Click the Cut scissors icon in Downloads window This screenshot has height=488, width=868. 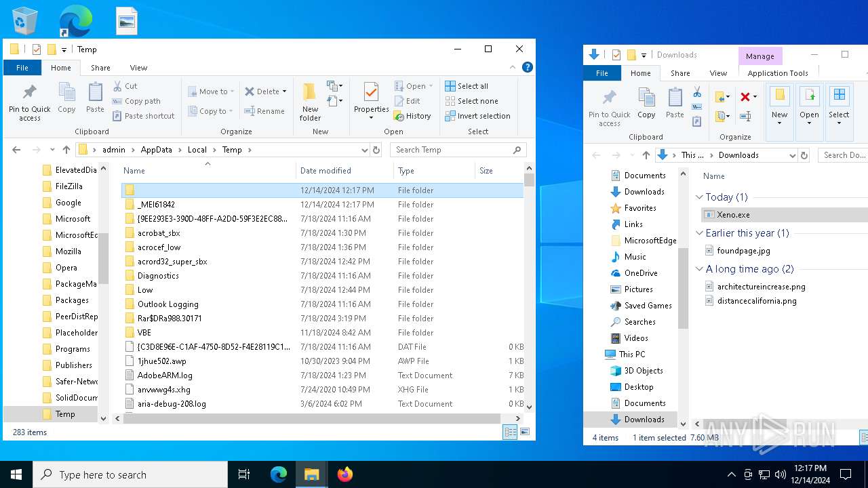(696, 91)
